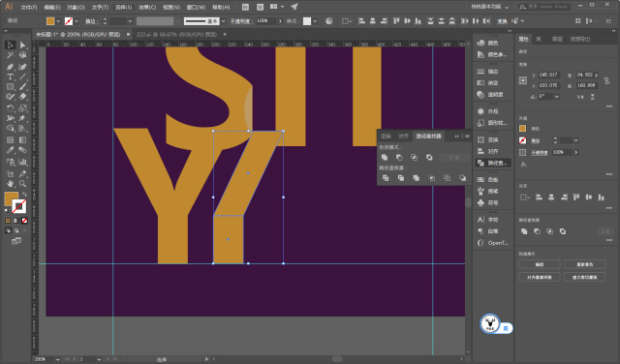Switch to the 222.ai document tab
This screenshot has height=364, width=620.
point(176,35)
